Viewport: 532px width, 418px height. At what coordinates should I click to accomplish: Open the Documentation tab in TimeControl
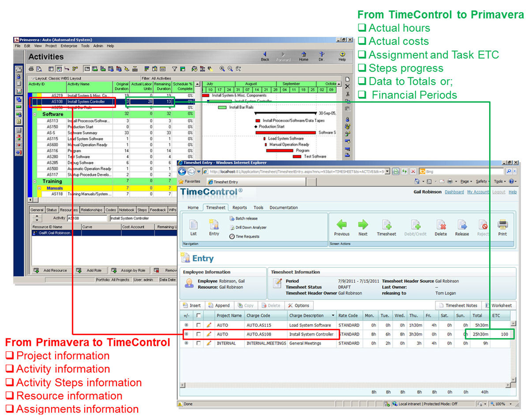tap(283, 208)
